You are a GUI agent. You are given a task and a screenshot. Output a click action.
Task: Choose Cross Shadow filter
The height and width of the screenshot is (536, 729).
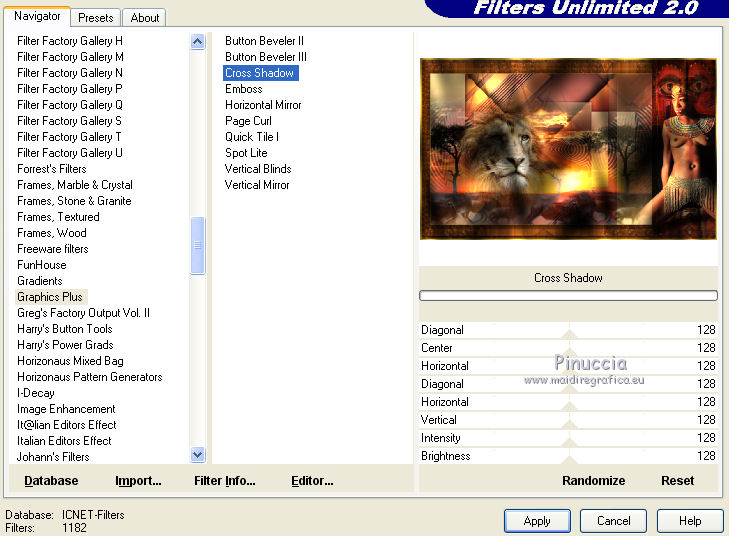(259, 73)
